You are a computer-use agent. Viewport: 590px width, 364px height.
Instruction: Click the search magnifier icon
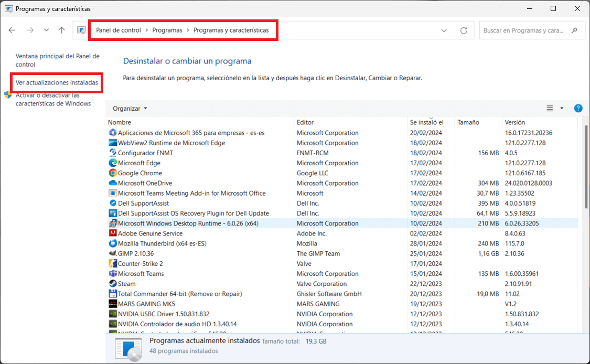pyautogui.click(x=574, y=30)
